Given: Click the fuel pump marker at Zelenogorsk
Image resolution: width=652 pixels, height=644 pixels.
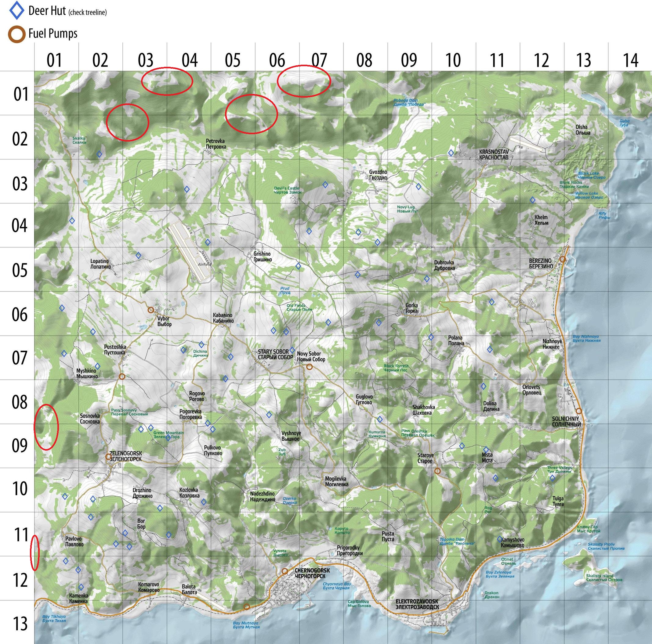Looking at the screenshot, I should click(x=108, y=457).
